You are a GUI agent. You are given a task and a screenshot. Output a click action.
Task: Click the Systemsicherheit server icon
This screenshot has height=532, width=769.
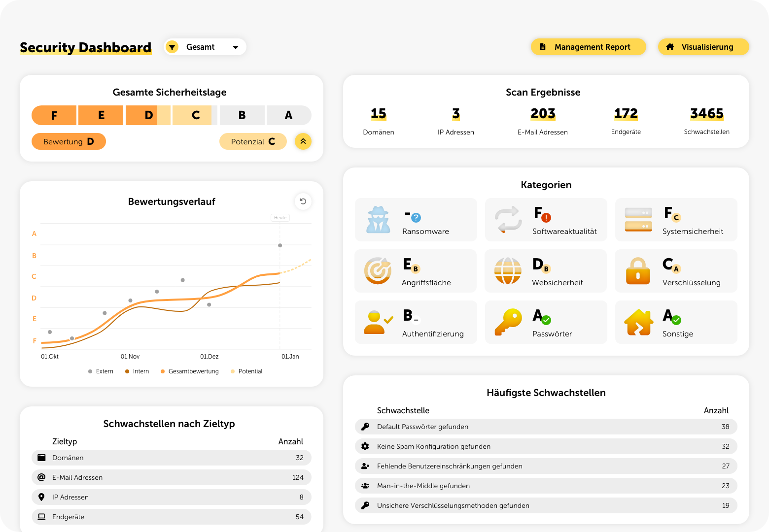pyautogui.click(x=638, y=220)
